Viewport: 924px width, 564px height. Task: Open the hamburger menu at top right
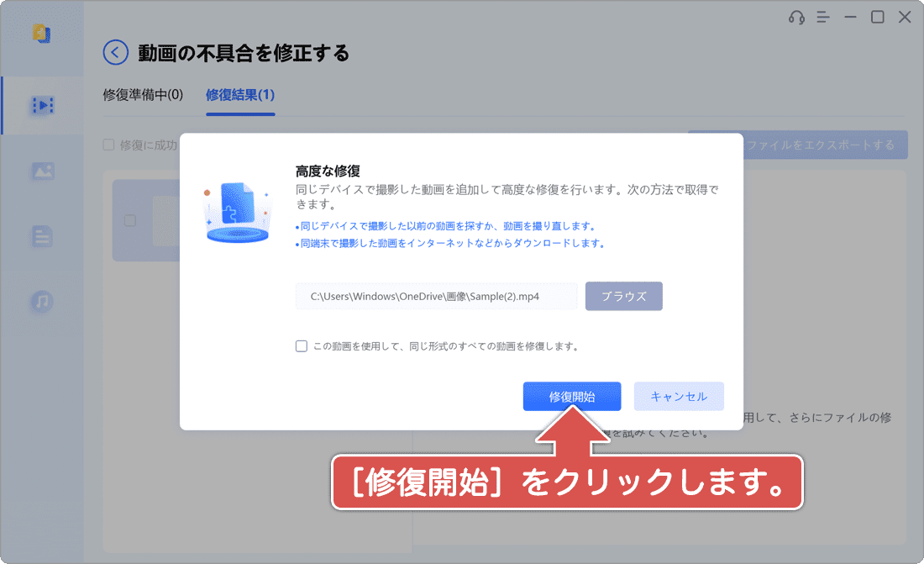coord(822,16)
